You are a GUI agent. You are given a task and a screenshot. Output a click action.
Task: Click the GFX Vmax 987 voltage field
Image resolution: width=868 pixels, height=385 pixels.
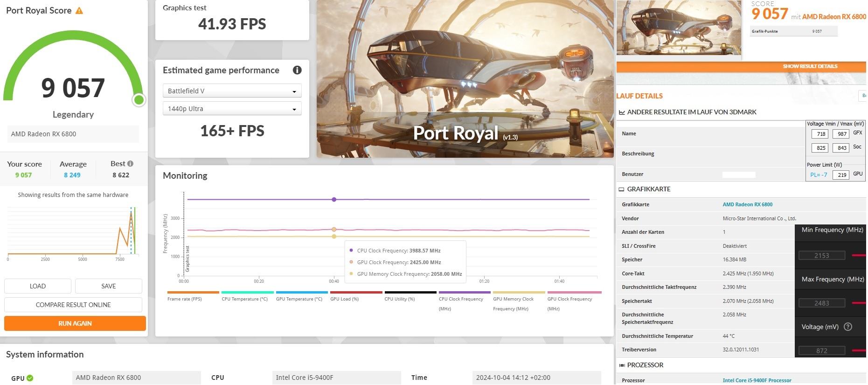841,134
